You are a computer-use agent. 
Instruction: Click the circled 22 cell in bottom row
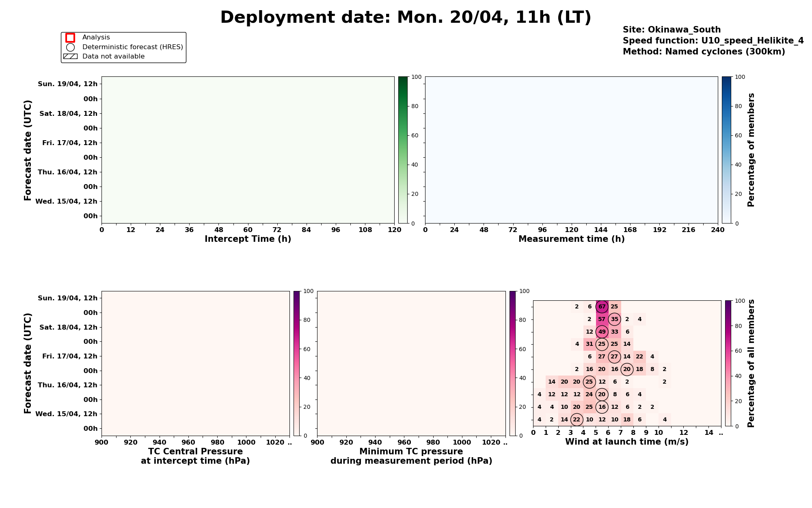point(577,419)
